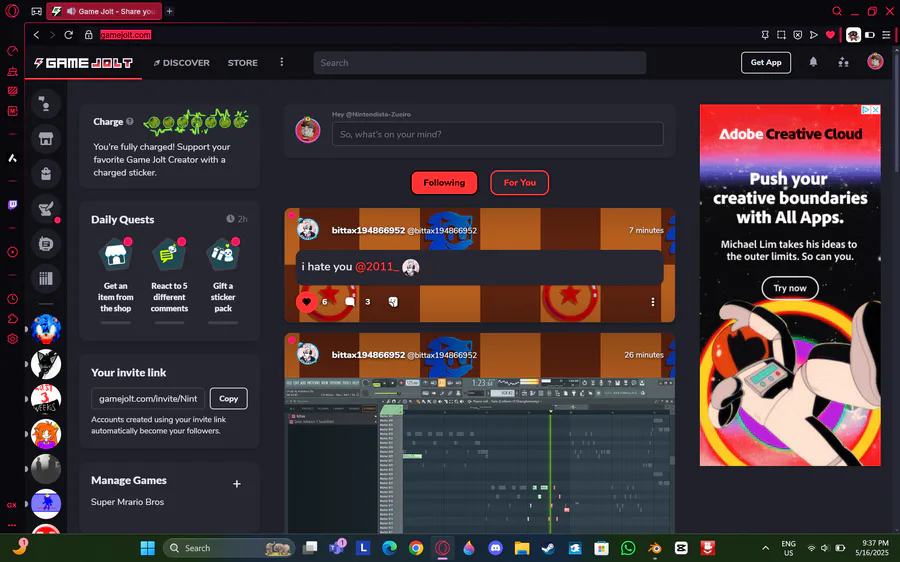
Task: Open the shop storefront icon in sidebar
Action: (x=46, y=139)
